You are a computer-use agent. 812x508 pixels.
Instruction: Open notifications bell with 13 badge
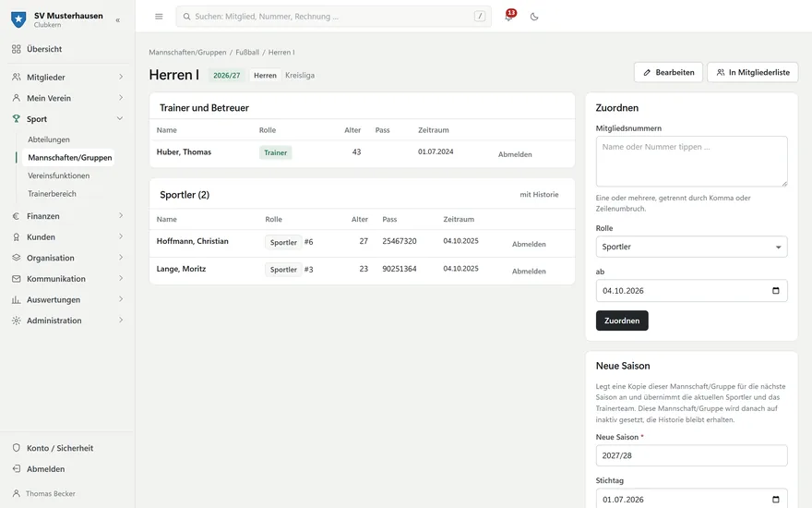pyautogui.click(x=509, y=16)
